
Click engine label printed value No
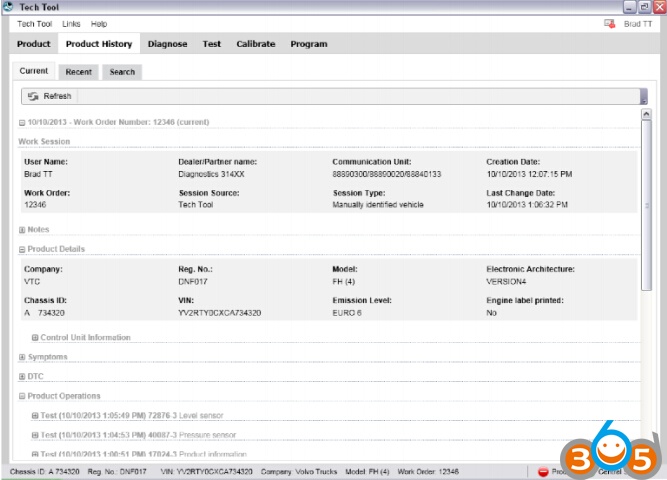(491, 313)
